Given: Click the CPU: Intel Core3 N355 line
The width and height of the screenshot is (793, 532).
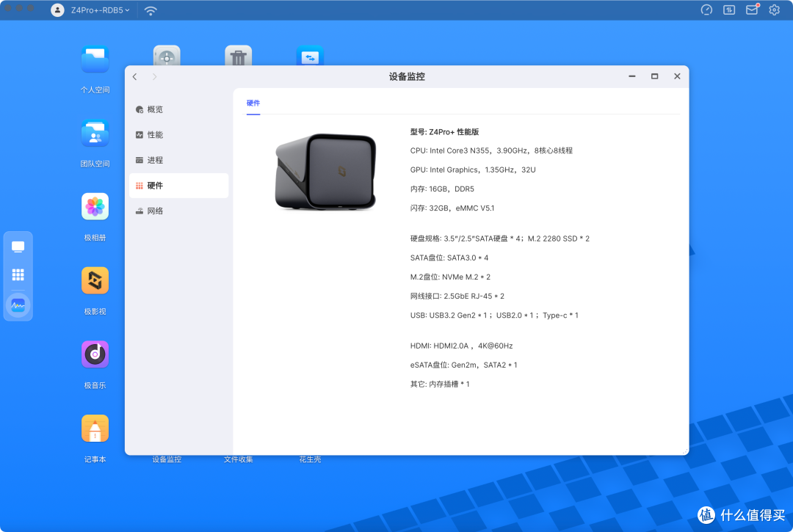Looking at the screenshot, I should click(491, 150).
